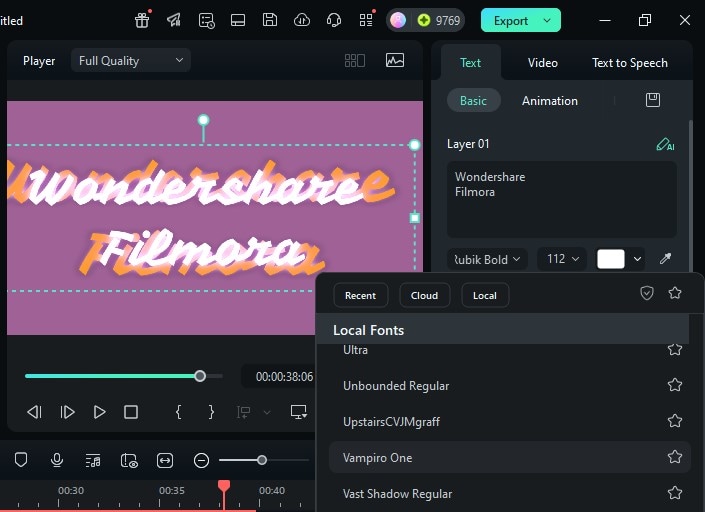Favorite the UpstairsCVJMgraff font star
Viewport: 705px width, 512px height.
pyautogui.click(x=675, y=421)
